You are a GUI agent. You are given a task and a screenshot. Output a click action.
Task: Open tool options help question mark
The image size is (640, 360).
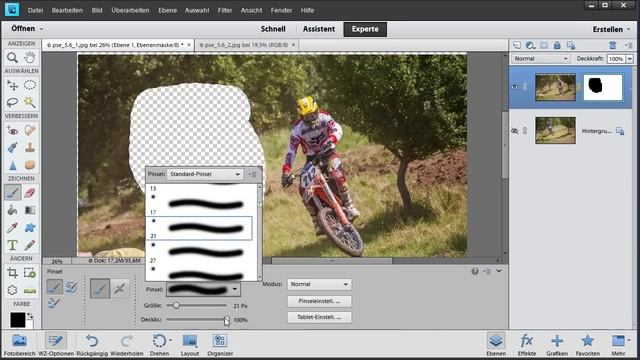point(475,271)
